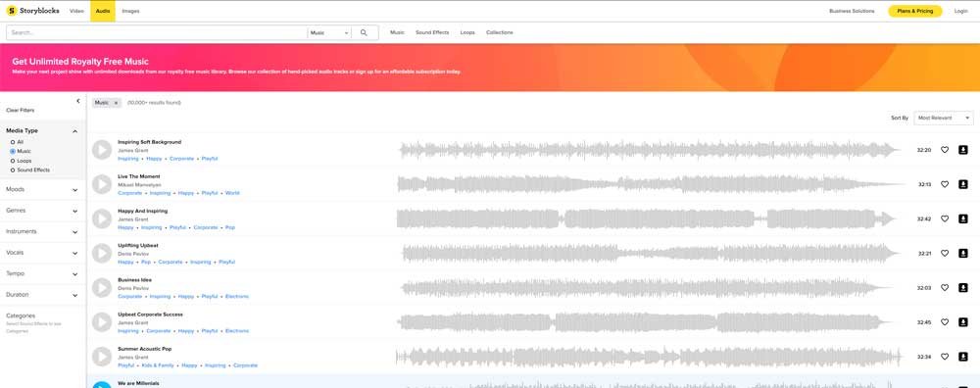The image size is (980, 388).
Task: Select the Sound Effects media type
Action: point(29,170)
